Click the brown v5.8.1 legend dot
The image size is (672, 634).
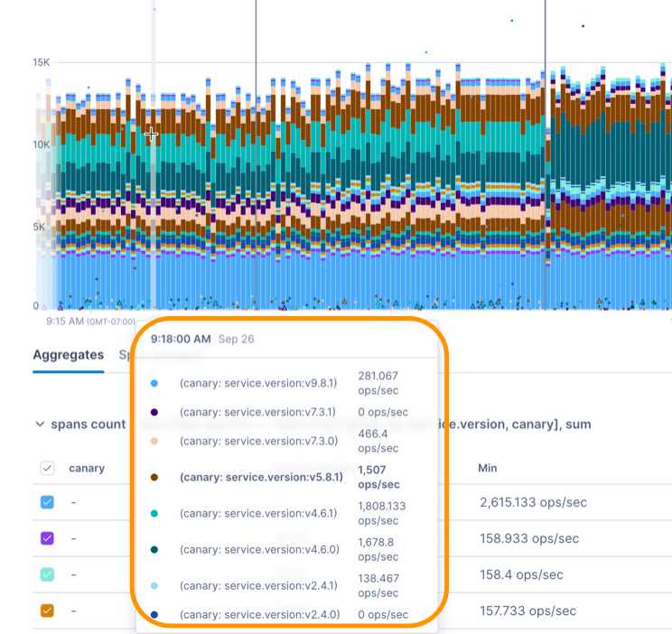(154, 476)
